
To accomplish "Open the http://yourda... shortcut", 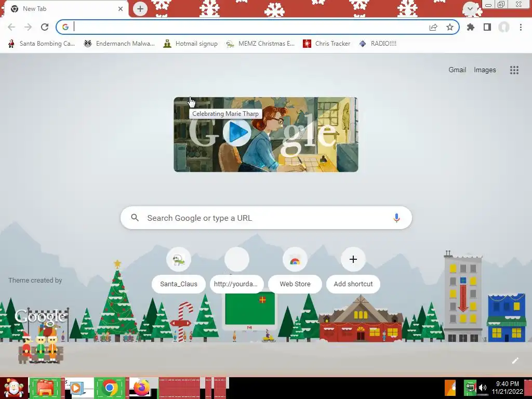I will tap(236, 270).
